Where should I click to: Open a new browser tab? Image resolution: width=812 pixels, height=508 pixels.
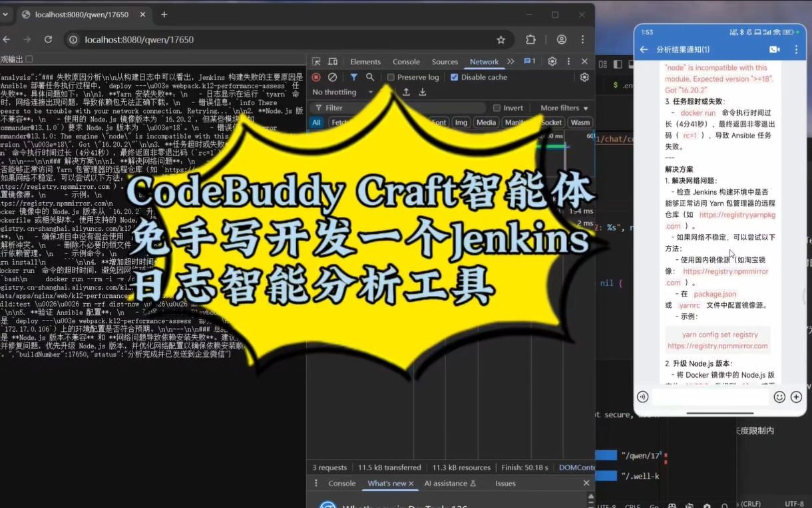pos(164,15)
